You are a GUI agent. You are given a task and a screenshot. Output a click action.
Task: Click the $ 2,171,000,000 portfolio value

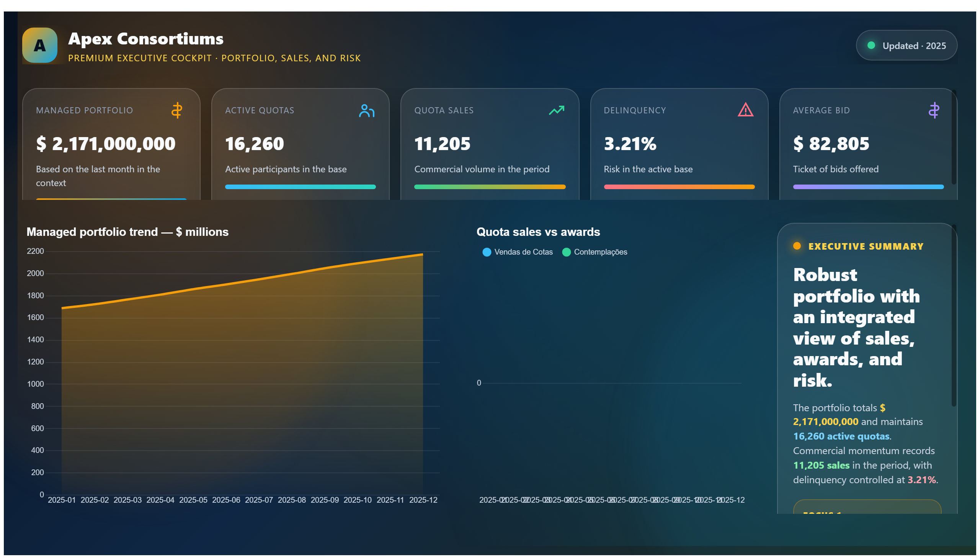[106, 144]
